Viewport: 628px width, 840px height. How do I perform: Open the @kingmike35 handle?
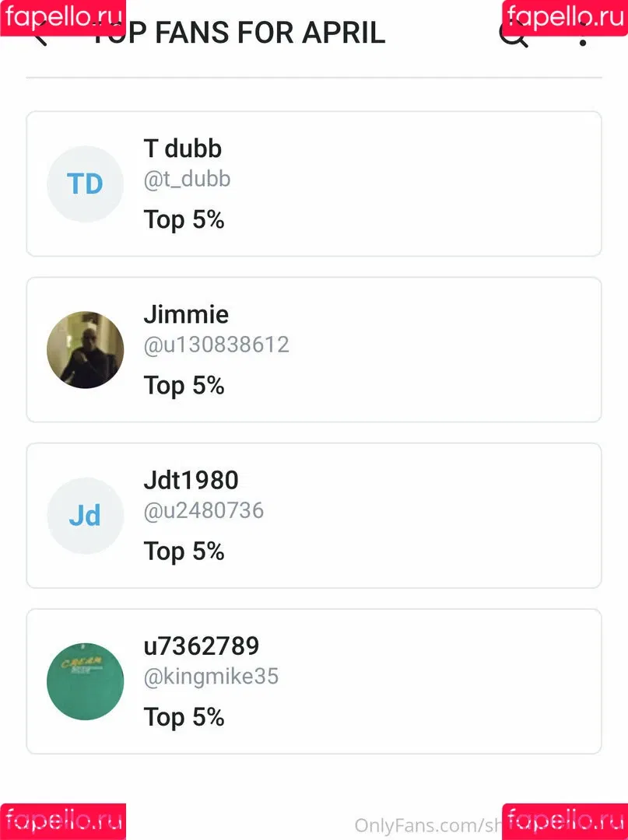(211, 676)
